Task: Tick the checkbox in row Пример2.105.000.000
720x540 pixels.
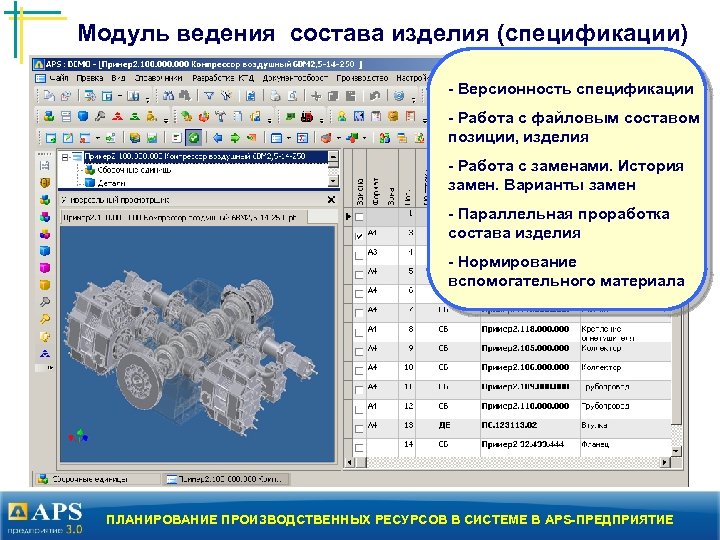Action: 359,352
